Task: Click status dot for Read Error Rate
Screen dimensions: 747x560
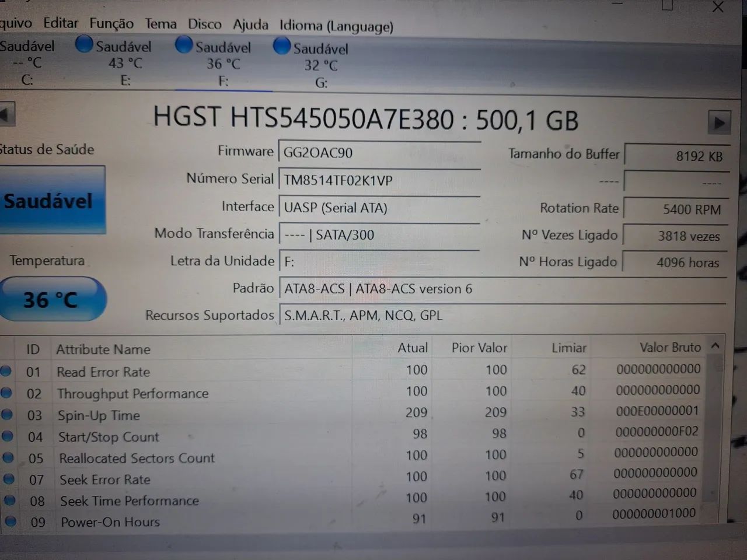Action: [6, 370]
